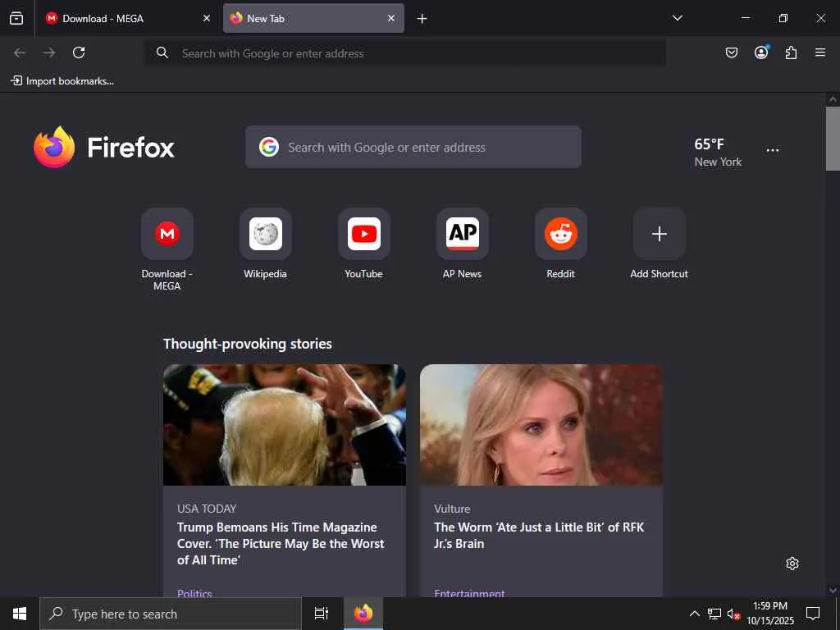Viewport: 840px width, 630px height.
Task: Open Firefox View tab list icon
Action: tap(16, 18)
